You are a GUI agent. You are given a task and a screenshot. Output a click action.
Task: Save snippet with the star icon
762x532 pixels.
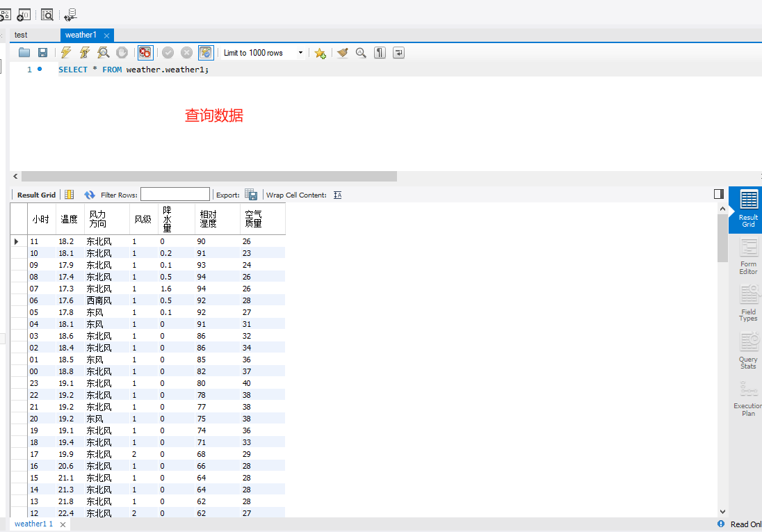pos(320,53)
